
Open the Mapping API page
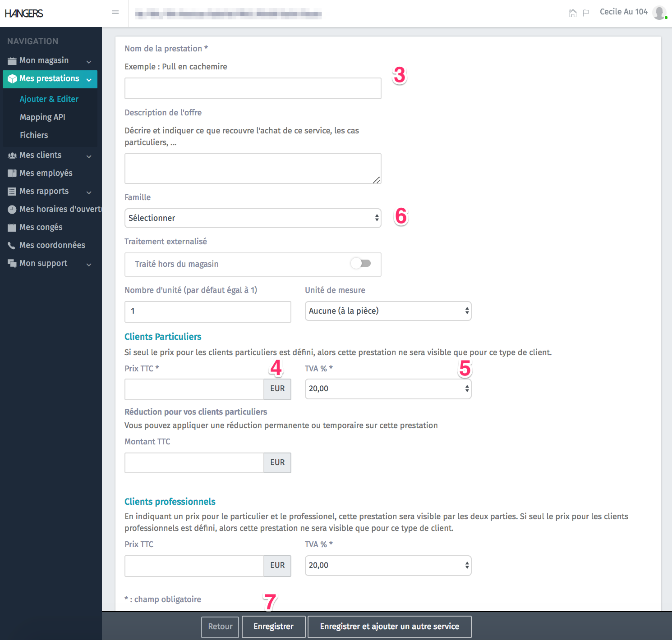pyautogui.click(x=42, y=117)
